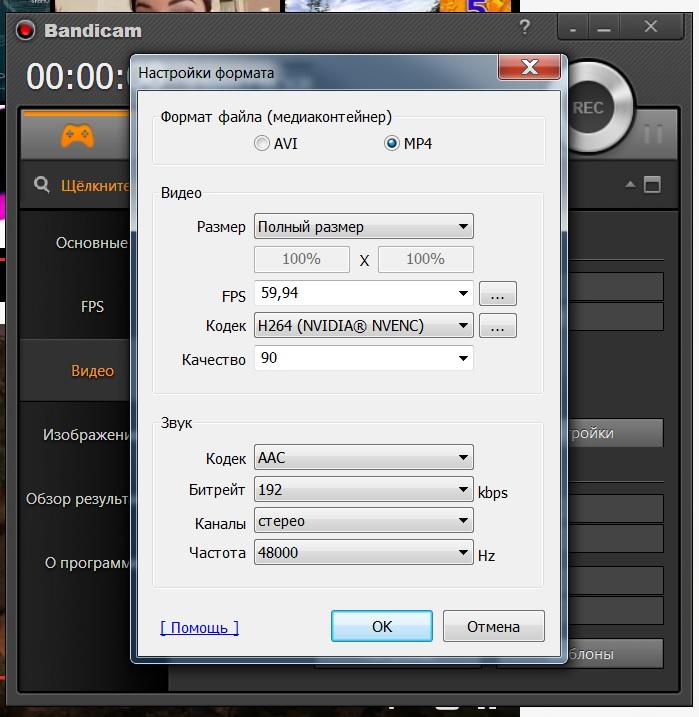Click the window mode icon beside collapse arrow

[x=653, y=185]
